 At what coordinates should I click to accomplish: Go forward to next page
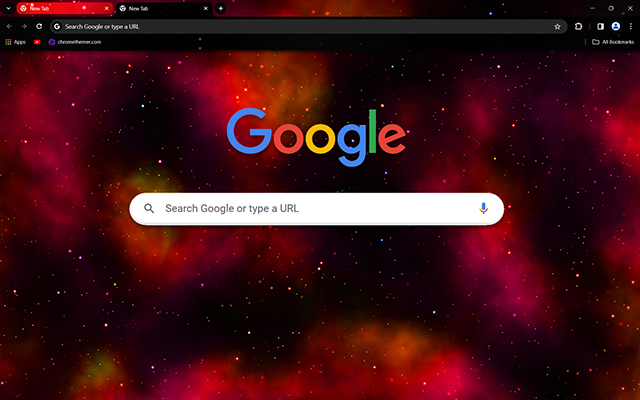click(x=24, y=27)
